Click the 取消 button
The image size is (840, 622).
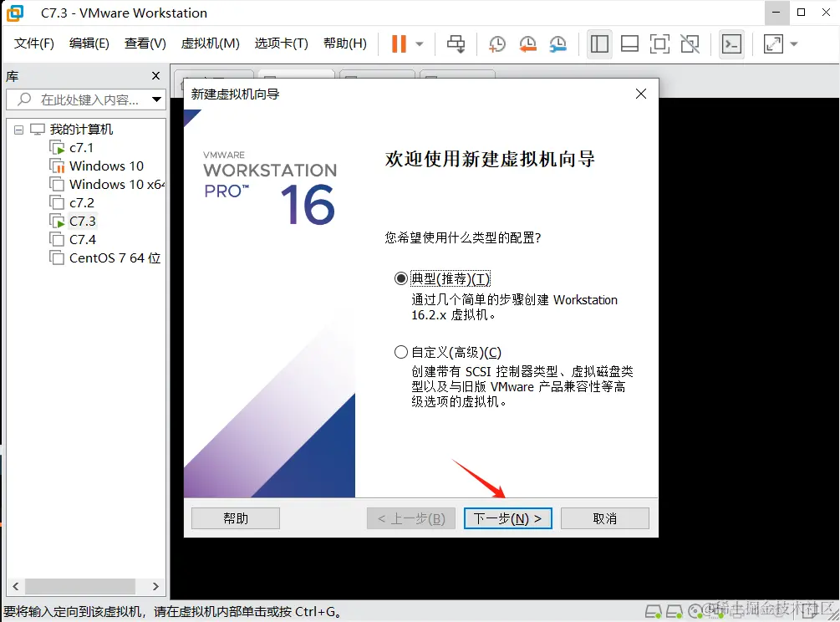click(x=605, y=518)
